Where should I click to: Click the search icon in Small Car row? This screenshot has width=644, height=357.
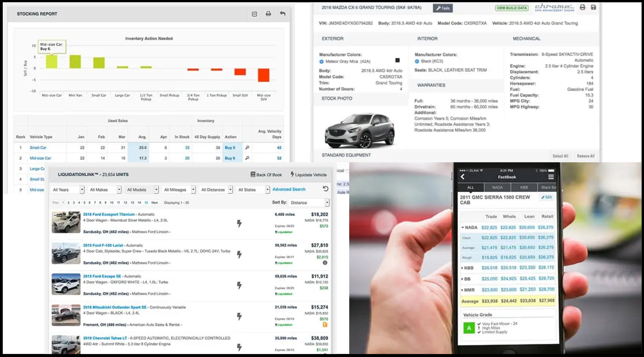(247, 148)
